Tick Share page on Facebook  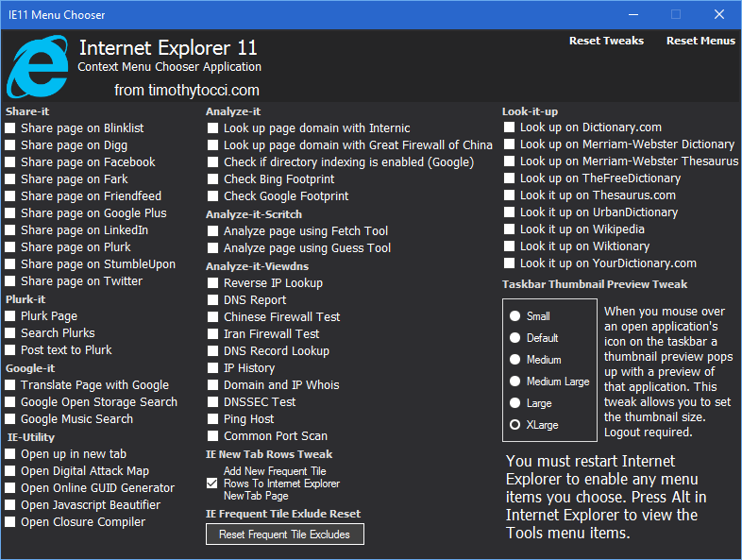[10, 162]
